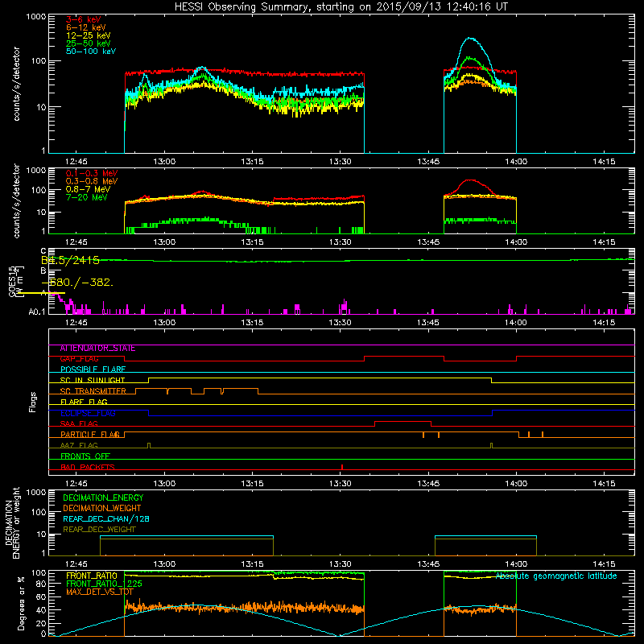Select the ATTENUATOR_STATE flag label
Screen dimensions: 644x644
click(x=97, y=349)
